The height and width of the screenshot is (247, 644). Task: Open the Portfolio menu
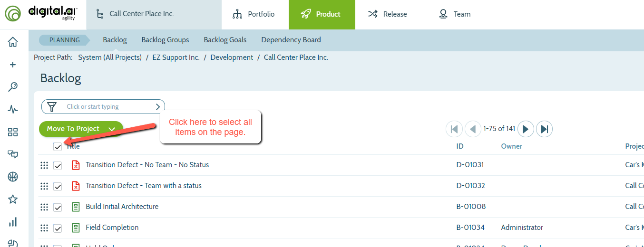click(255, 14)
